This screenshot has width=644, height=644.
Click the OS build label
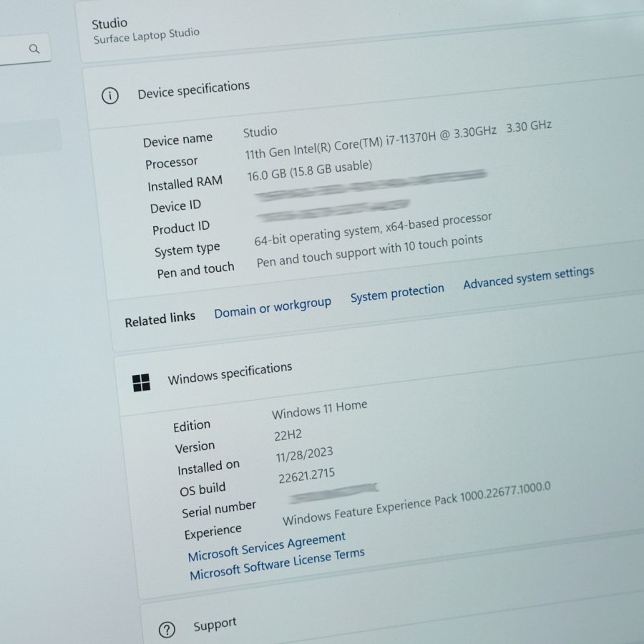click(x=203, y=489)
